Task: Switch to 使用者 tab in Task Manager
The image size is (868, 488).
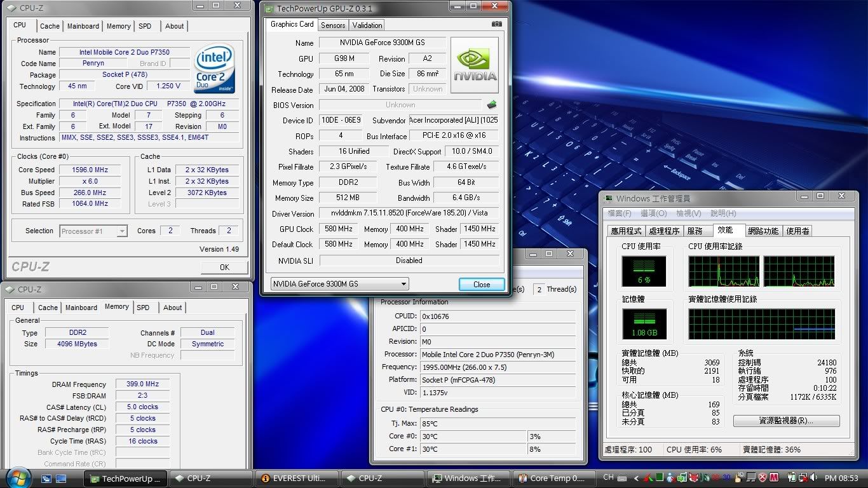Action: click(798, 231)
